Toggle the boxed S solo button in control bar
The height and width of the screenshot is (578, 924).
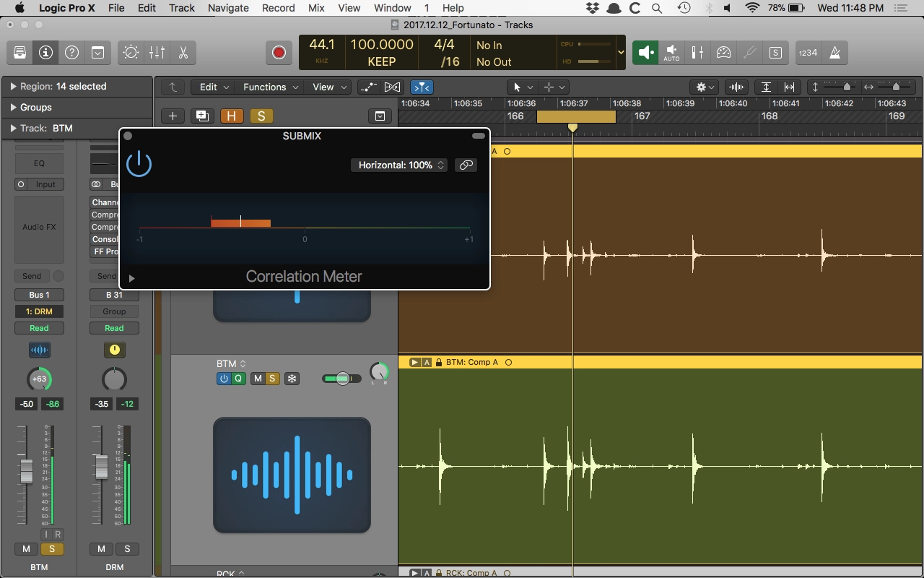775,53
